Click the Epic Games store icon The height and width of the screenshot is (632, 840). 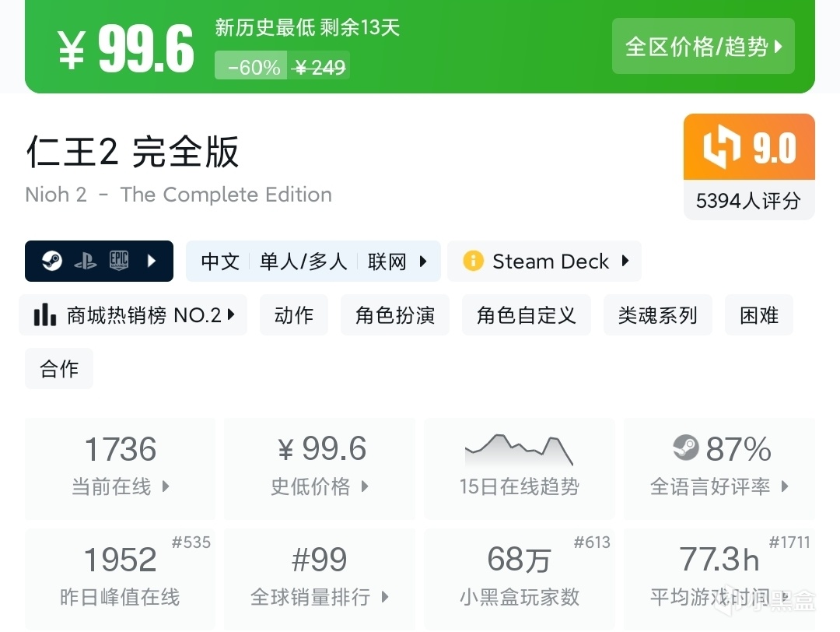tap(118, 261)
